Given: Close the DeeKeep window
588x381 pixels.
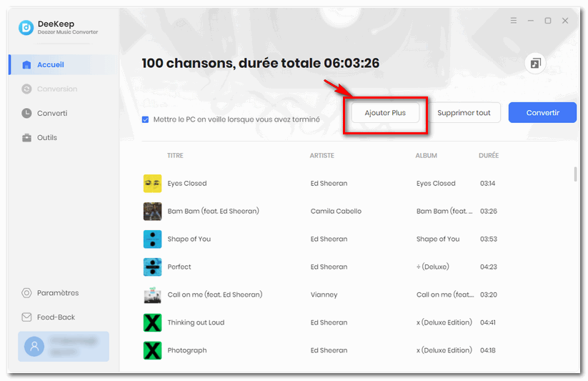Looking at the screenshot, I should 565,21.
